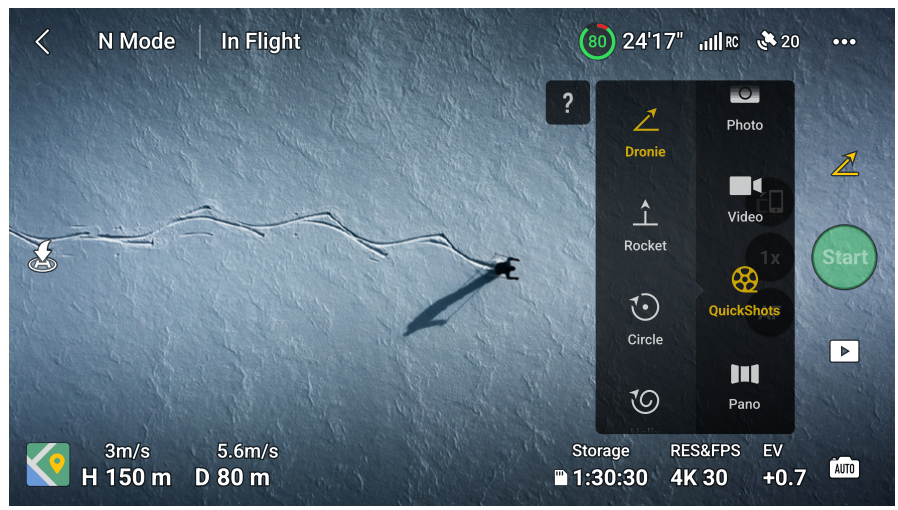Choose the Rocket QuickShot option
Screen dimensions: 898x510
[x=645, y=226]
